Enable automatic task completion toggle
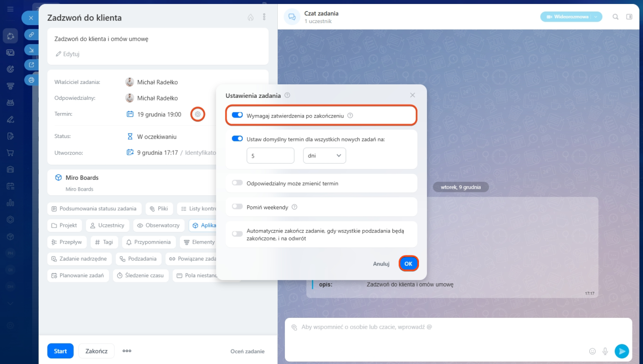Screen dimensions: 643x364 click(237, 233)
